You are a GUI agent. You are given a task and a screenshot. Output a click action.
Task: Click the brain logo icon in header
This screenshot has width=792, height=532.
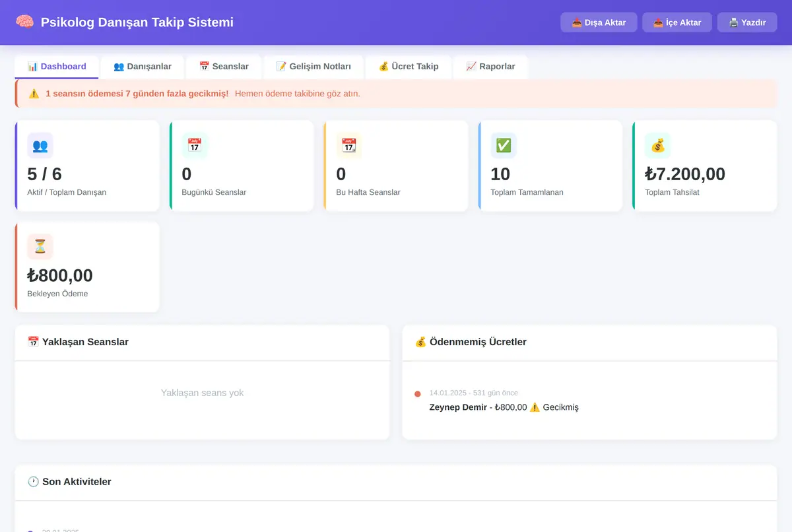point(25,22)
